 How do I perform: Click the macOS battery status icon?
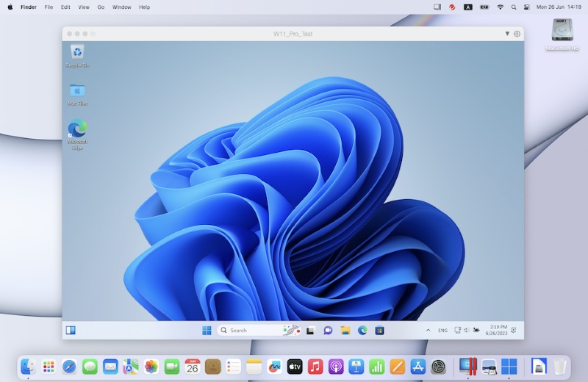point(484,7)
